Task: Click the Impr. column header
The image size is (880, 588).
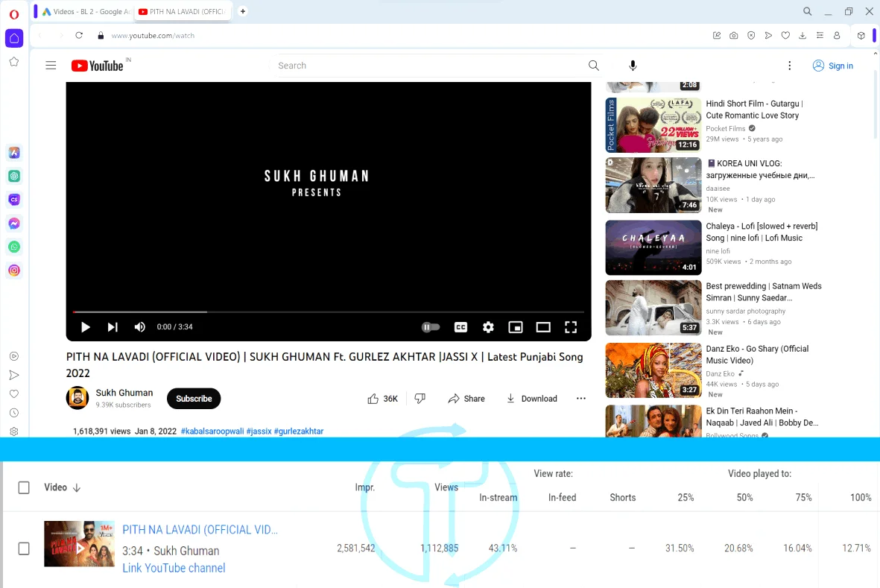Action: (x=365, y=487)
